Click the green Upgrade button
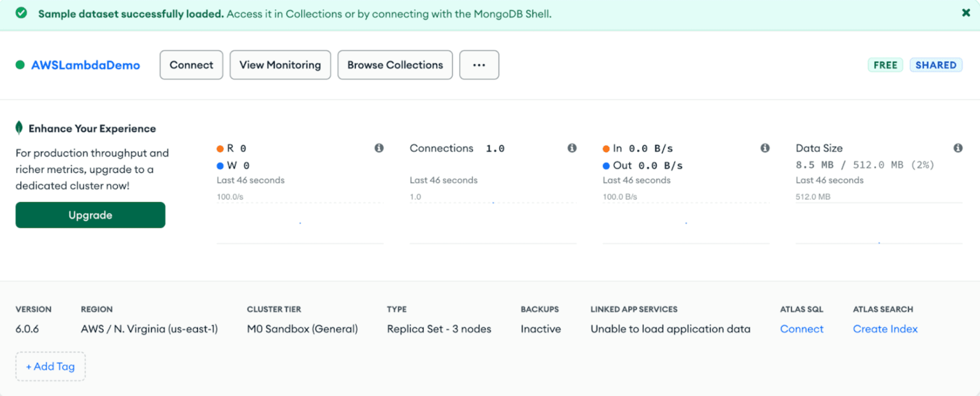 click(90, 215)
